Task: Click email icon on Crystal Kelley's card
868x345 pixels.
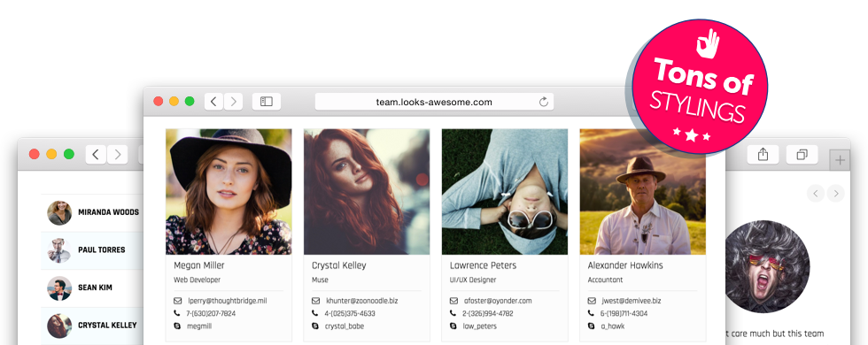Action: [x=315, y=301]
